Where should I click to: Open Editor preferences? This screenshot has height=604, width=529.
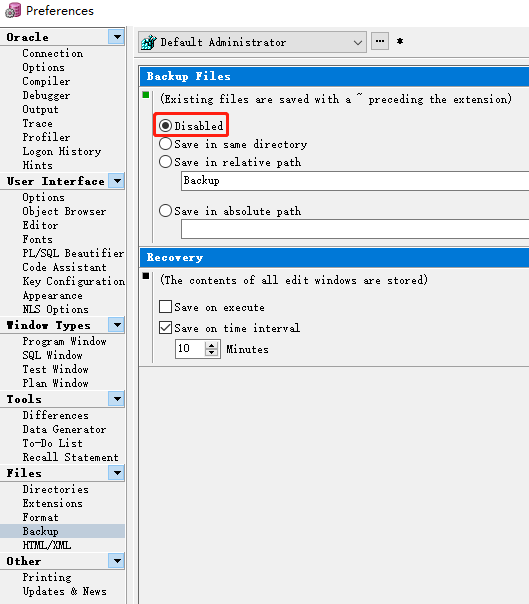tap(40, 225)
